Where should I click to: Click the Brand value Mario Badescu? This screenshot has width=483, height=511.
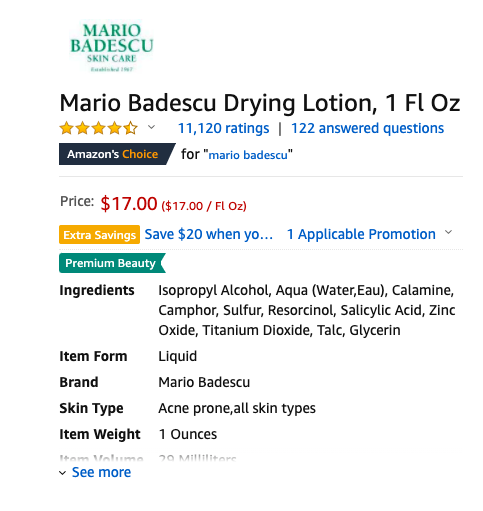click(x=204, y=382)
